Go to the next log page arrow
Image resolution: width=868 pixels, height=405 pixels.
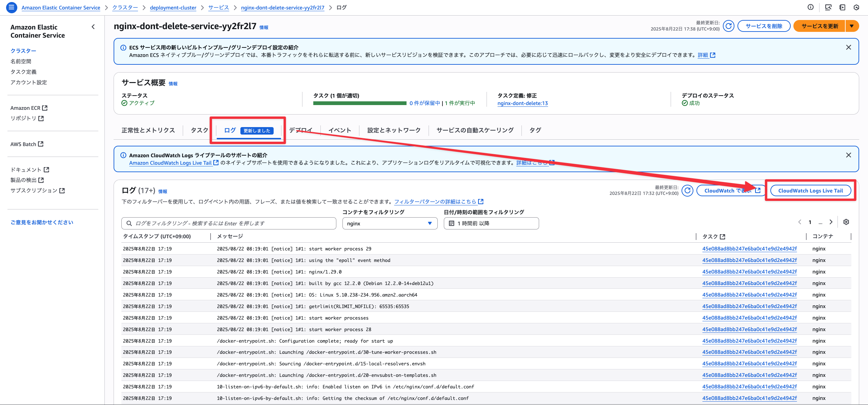point(831,222)
